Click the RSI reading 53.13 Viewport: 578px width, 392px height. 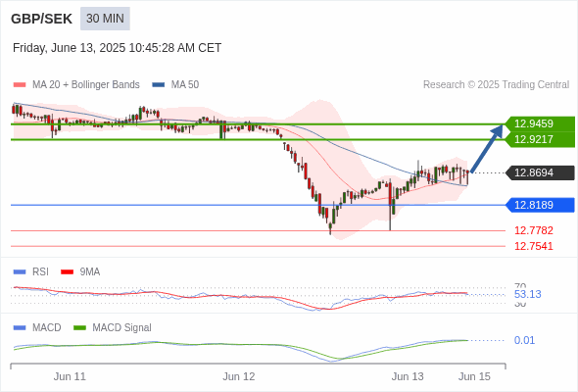[527, 294]
